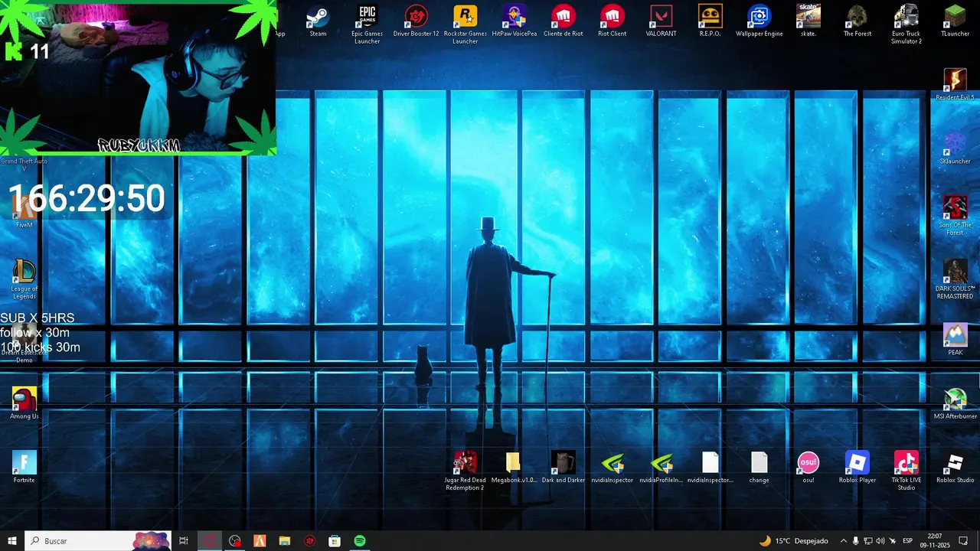Image resolution: width=980 pixels, height=551 pixels.
Task: Select the Dark and Darker icon
Action: (563, 468)
